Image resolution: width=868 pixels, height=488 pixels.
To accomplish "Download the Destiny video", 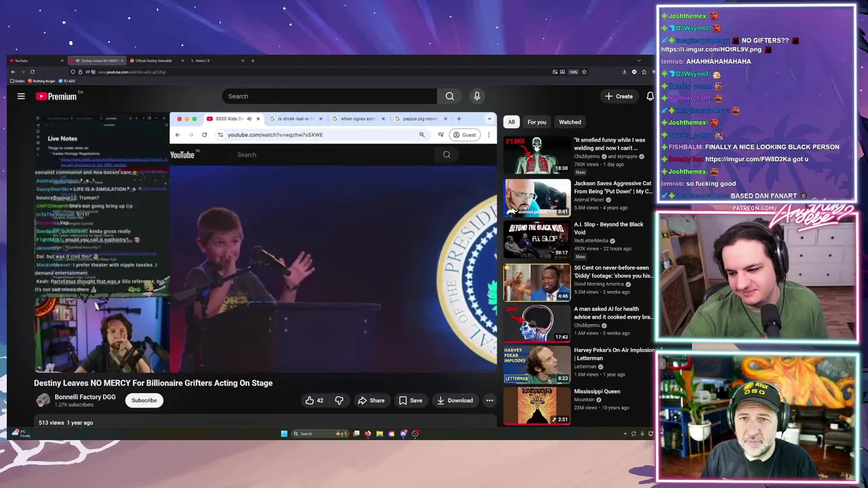I will (454, 401).
